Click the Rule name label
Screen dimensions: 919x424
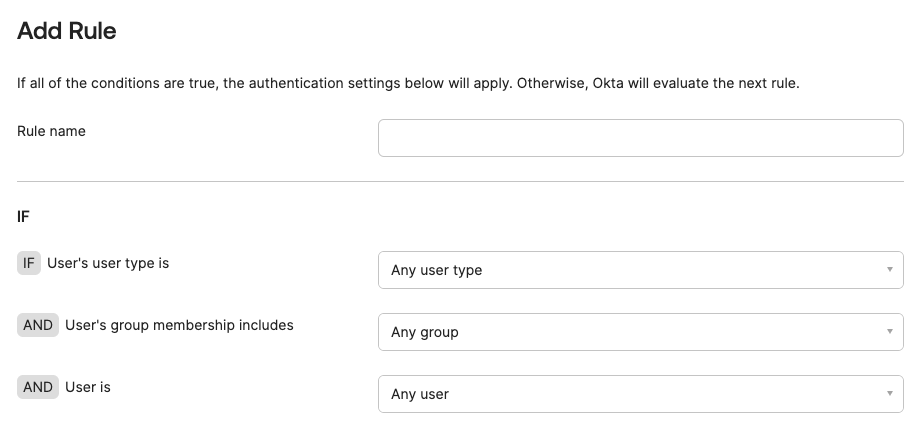point(51,131)
